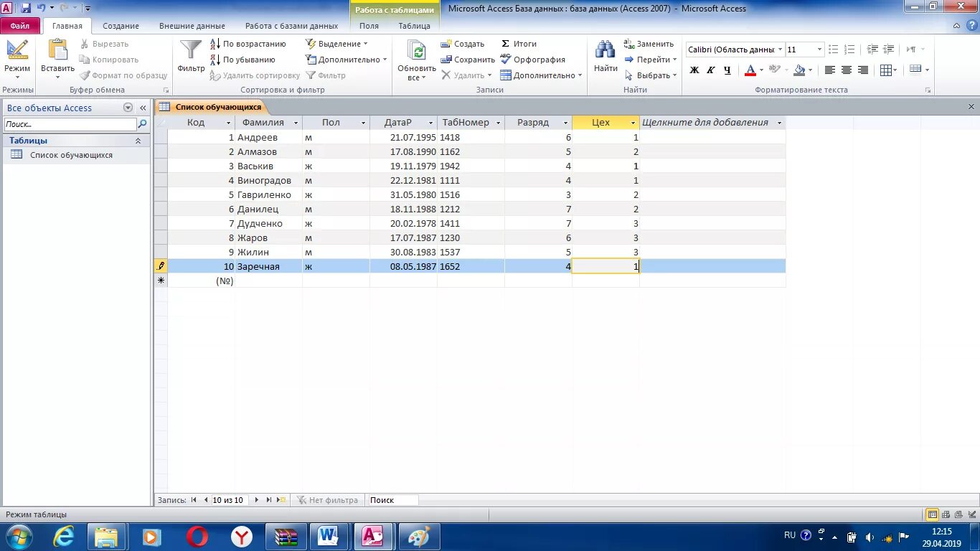
Task: Apply italic К formatting
Action: pyautogui.click(x=710, y=70)
